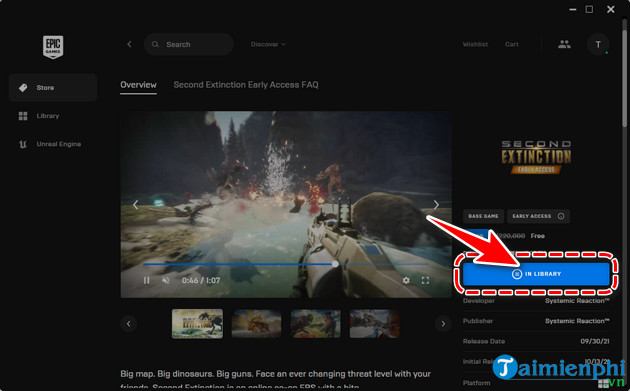Move thumbnail strip to previous items
The height and width of the screenshot is (391, 630).
point(129,324)
